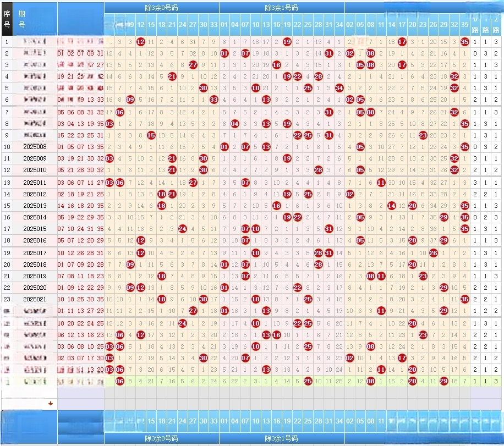Click issue number 2025018

35,265
